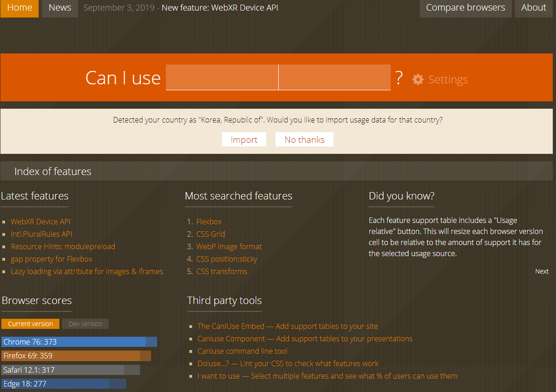Open Intl.PluralRules API feature
This screenshot has height=392, width=556.
coord(41,234)
